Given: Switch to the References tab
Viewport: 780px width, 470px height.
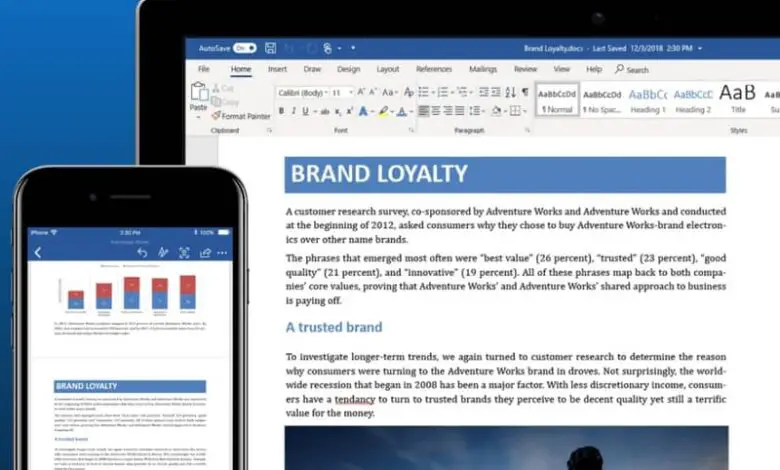Looking at the screenshot, I should coord(434,69).
